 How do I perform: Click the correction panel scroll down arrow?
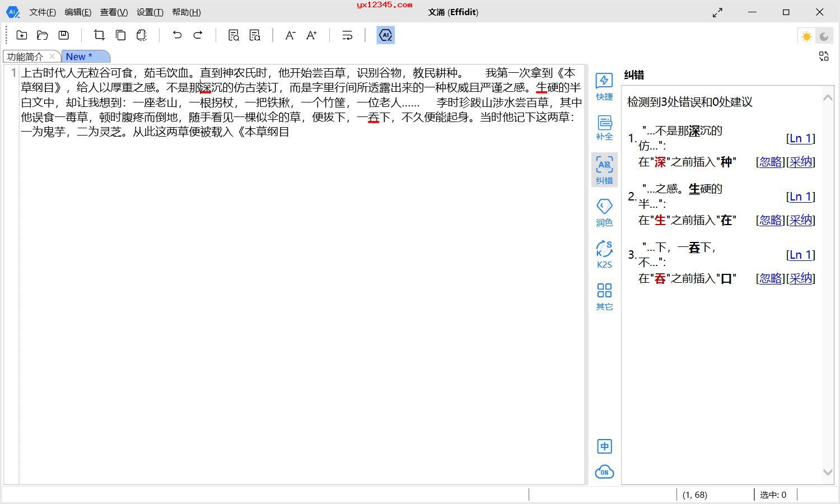[828, 472]
